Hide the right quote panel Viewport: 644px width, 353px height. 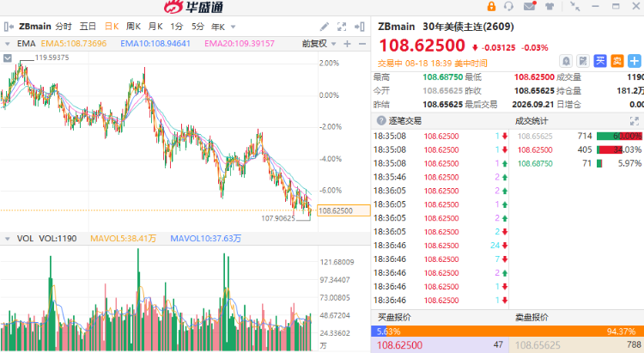pyautogui.click(x=360, y=27)
